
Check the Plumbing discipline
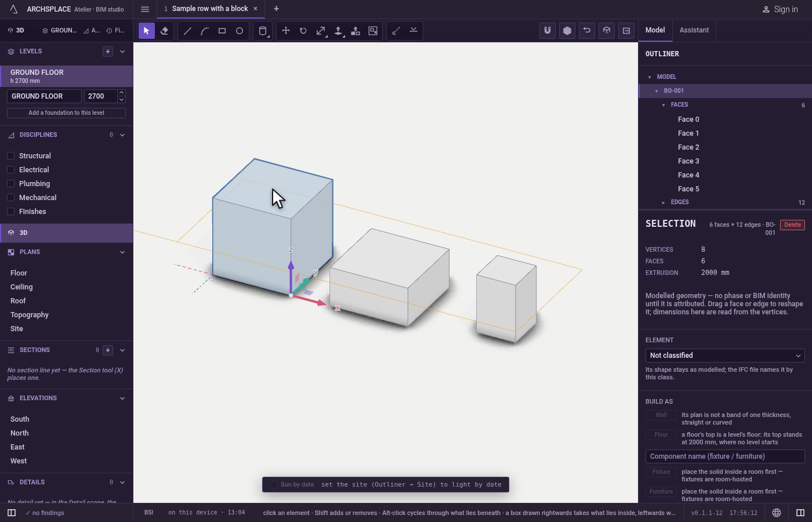point(11,184)
